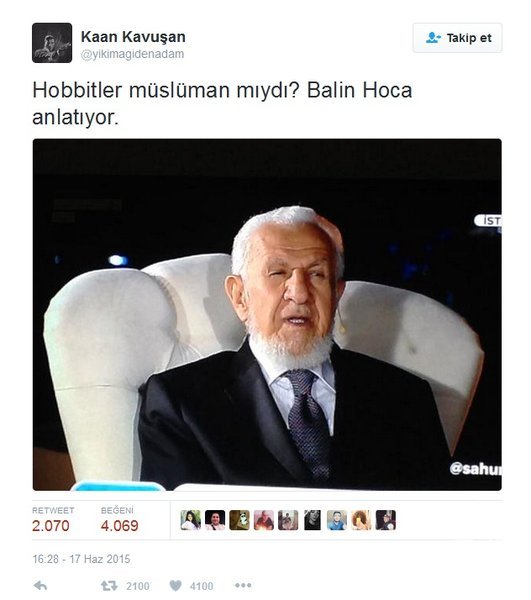Open second liker avatar in the row

[215, 520]
